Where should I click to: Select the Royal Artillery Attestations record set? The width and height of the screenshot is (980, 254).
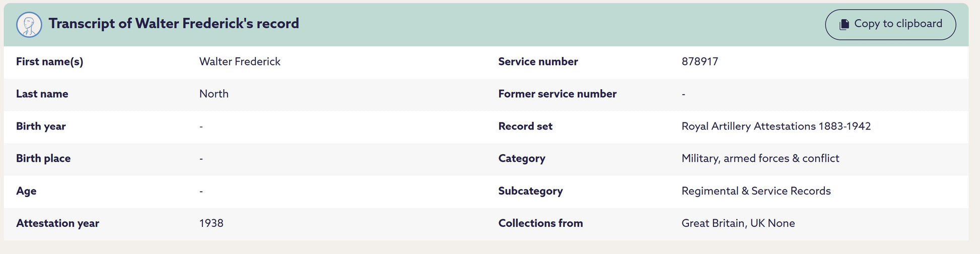[x=776, y=126]
